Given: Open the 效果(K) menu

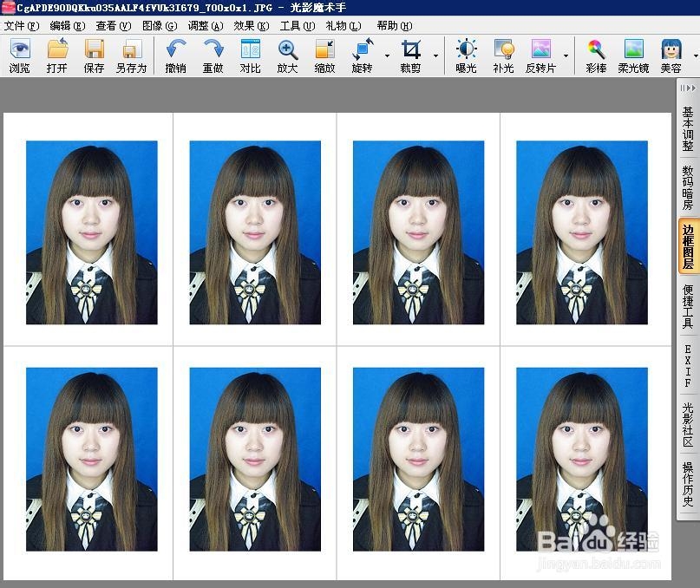Looking at the screenshot, I should (252, 26).
